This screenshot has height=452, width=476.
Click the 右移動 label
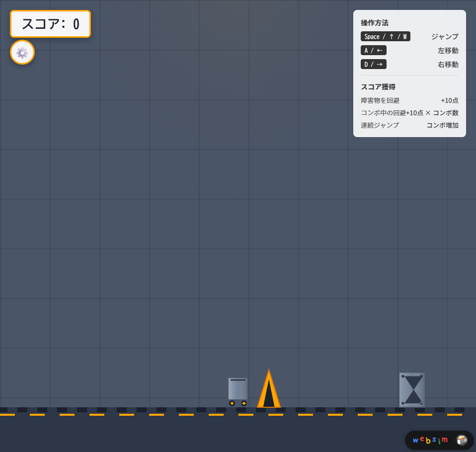tap(448, 64)
